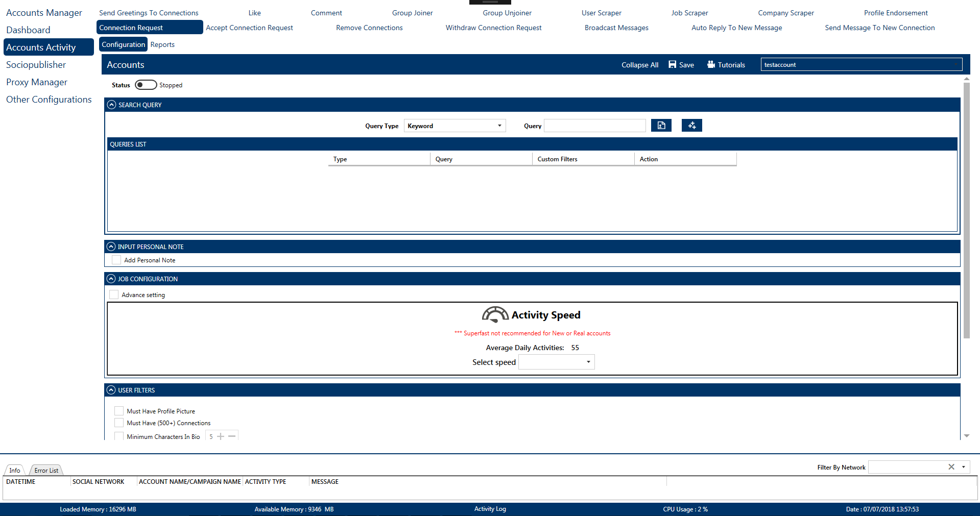Increase Minimum Characters In Bio with plus
Image resolution: width=980 pixels, height=516 pixels.
221,436
